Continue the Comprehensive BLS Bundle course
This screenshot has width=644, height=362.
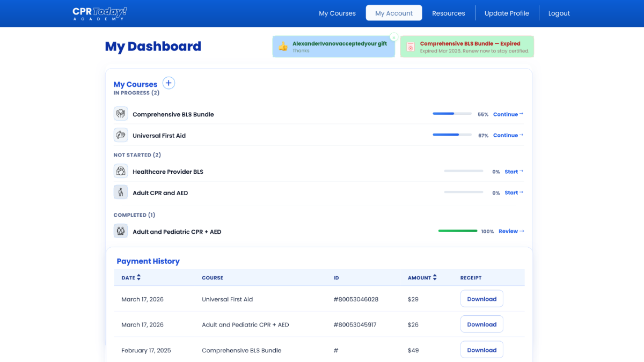pos(507,114)
